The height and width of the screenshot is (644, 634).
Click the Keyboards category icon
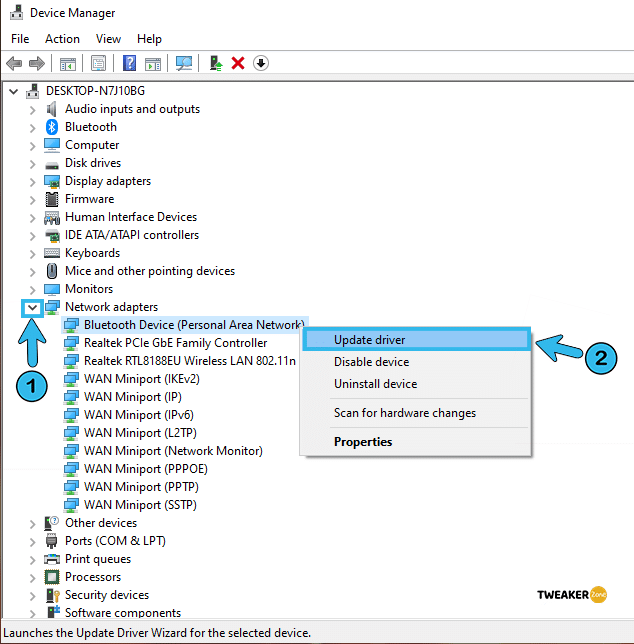pos(52,253)
